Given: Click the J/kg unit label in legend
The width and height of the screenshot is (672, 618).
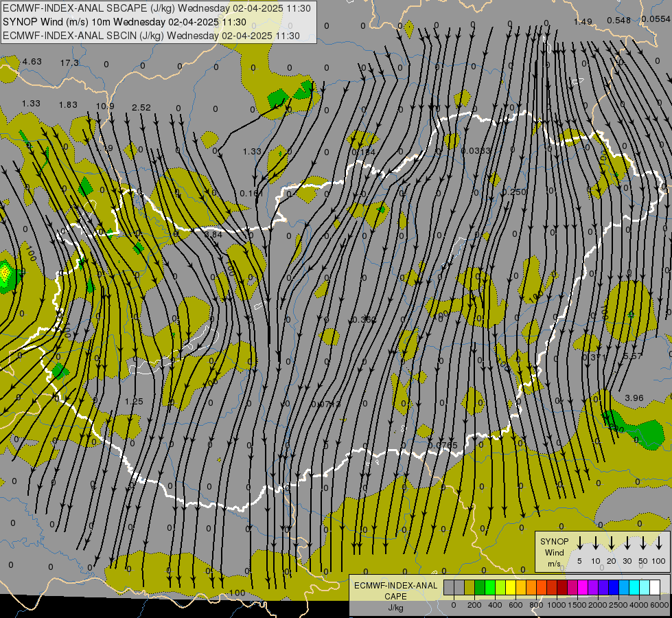Looking at the screenshot, I should click(x=395, y=608).
